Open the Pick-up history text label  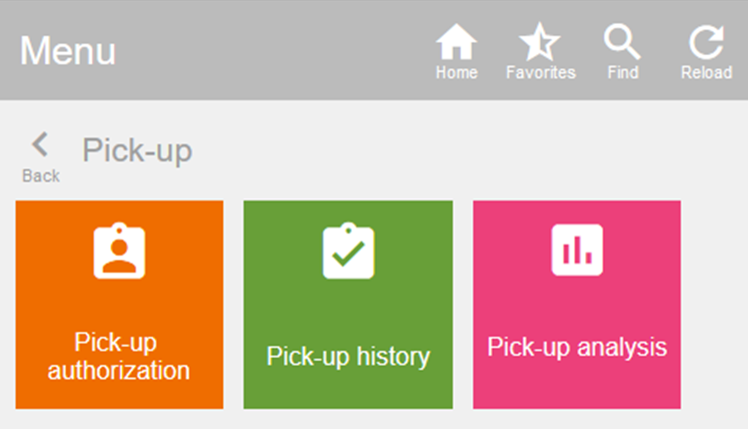[348, 356]
